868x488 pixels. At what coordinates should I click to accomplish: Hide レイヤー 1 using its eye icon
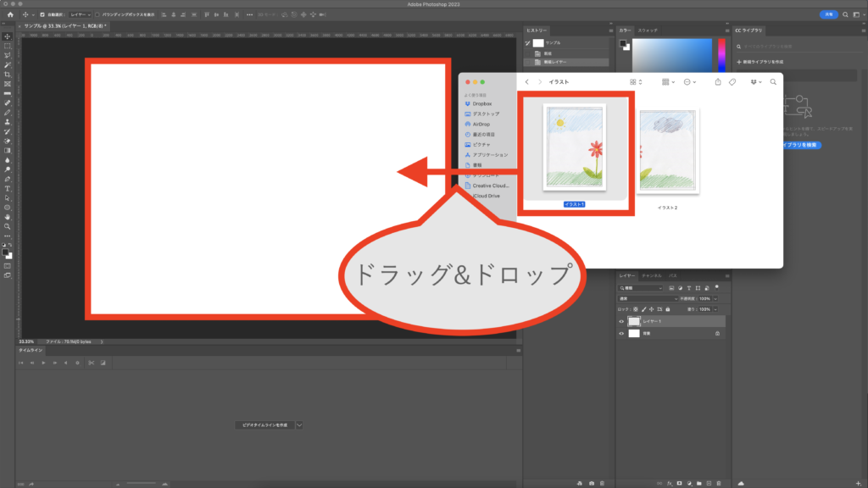621,322
